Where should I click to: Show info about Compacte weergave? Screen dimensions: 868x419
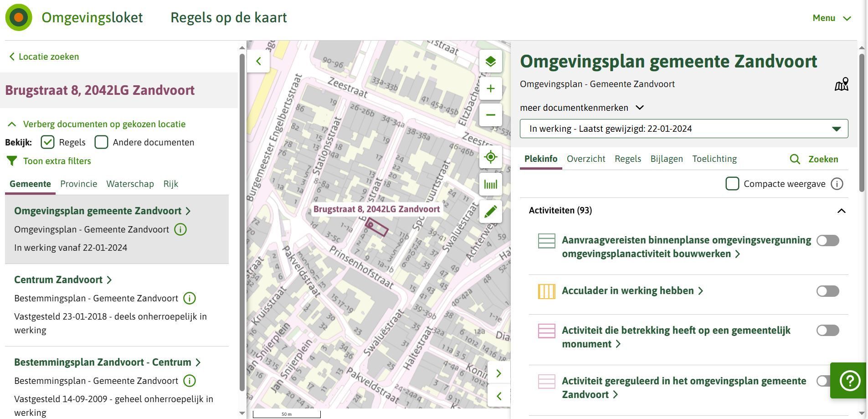pyautogui.click(x=837, y=184)
